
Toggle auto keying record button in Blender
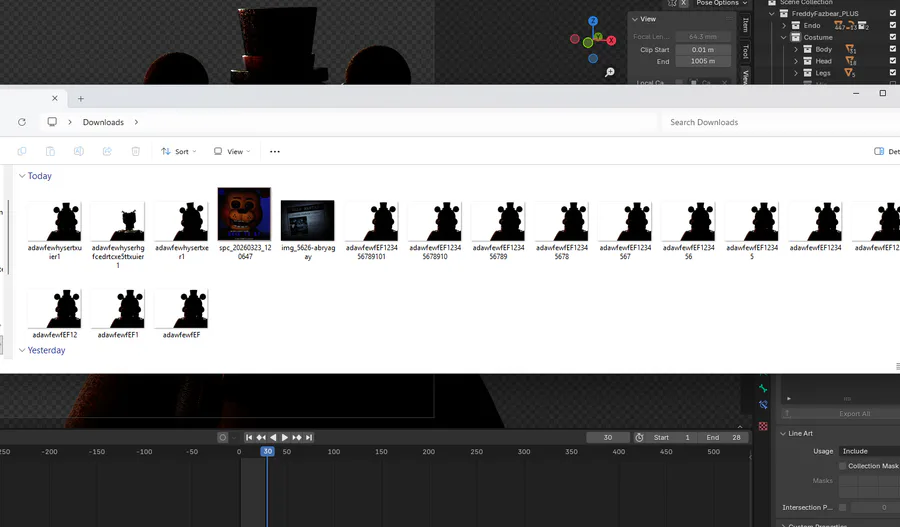coord(223,437)
